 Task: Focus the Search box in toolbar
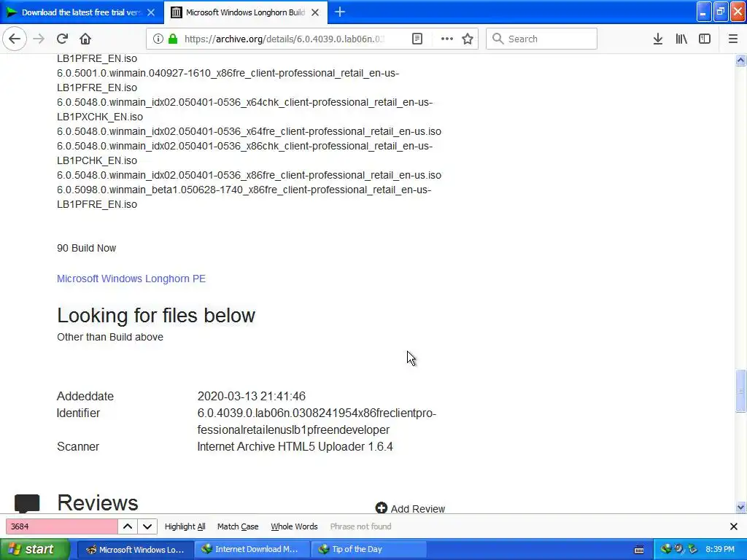click(x=542, y=39)
